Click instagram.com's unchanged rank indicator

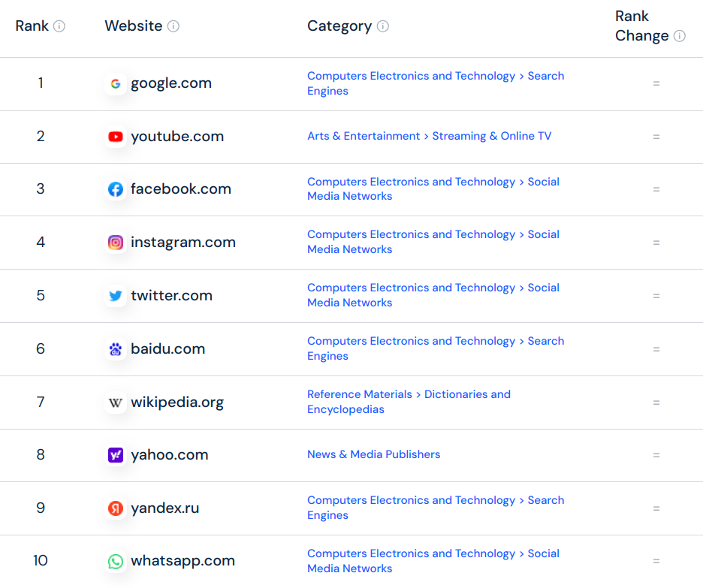pyautogui.click(x=656, y=243)
